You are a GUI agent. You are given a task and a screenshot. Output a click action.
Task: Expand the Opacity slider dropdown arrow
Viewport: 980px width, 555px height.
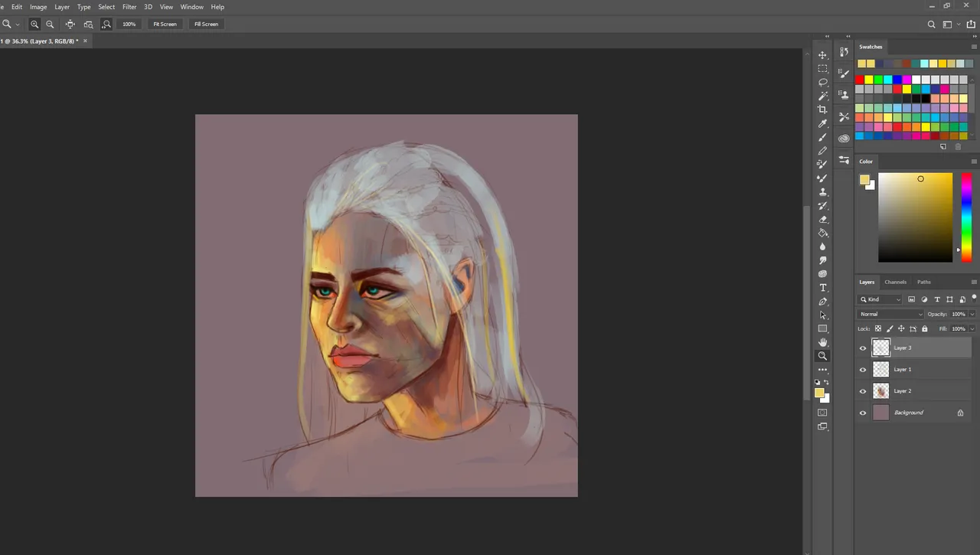click(x=972, y=314)
